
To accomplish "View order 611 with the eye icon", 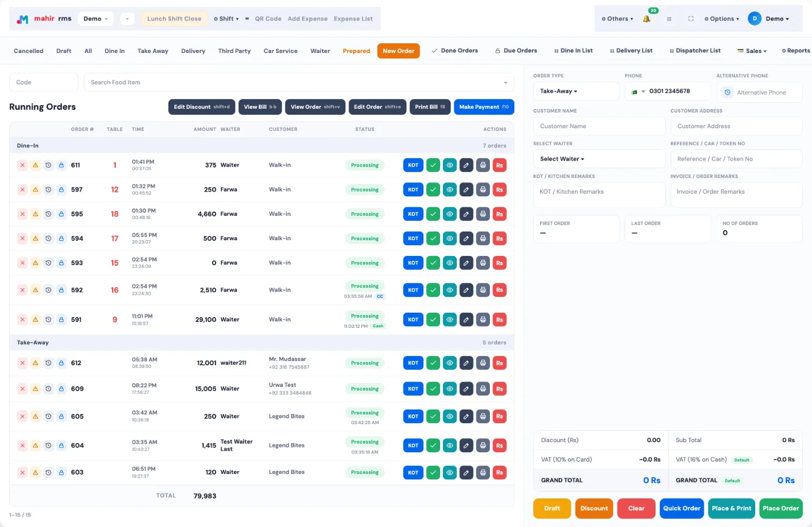I will pos(450,165).
